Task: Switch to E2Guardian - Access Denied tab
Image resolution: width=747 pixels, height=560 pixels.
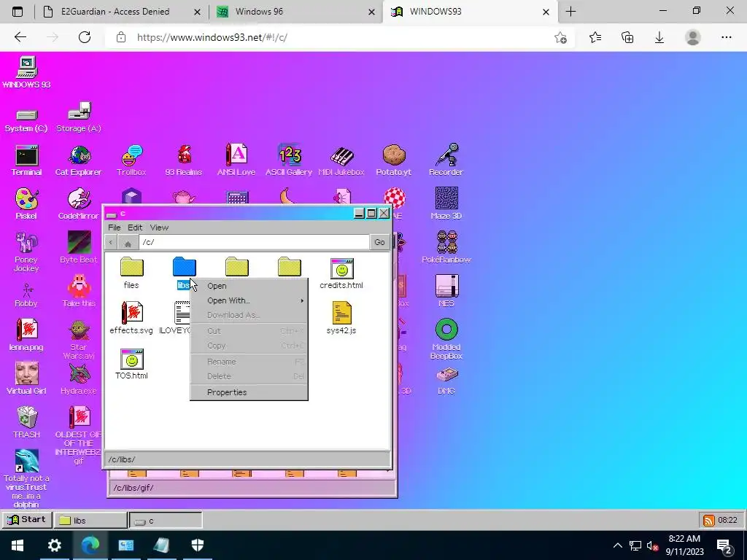Action: (x=122, y=12)
